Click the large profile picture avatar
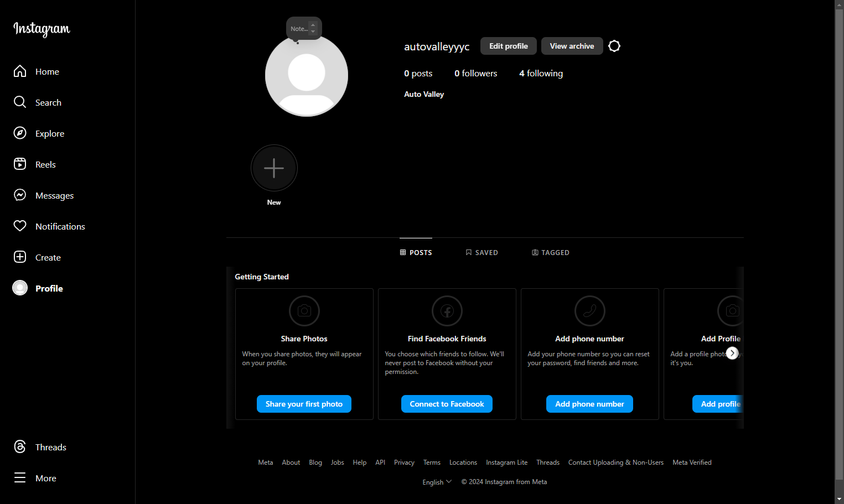Screen dimensions: 844x504 (x=307, y=75)
